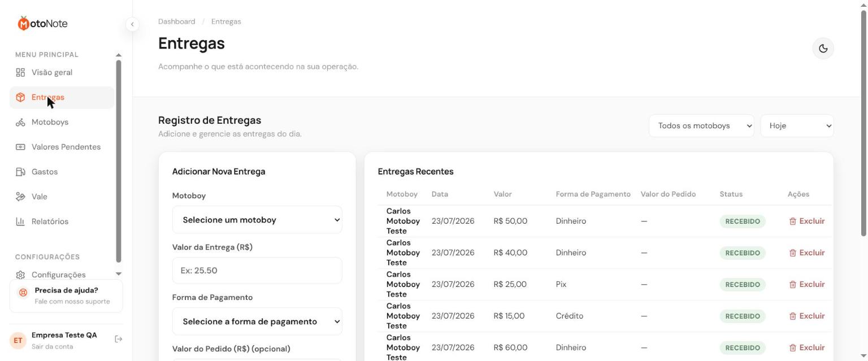Click the Valor do Pedido column header

tap(668, 194)
